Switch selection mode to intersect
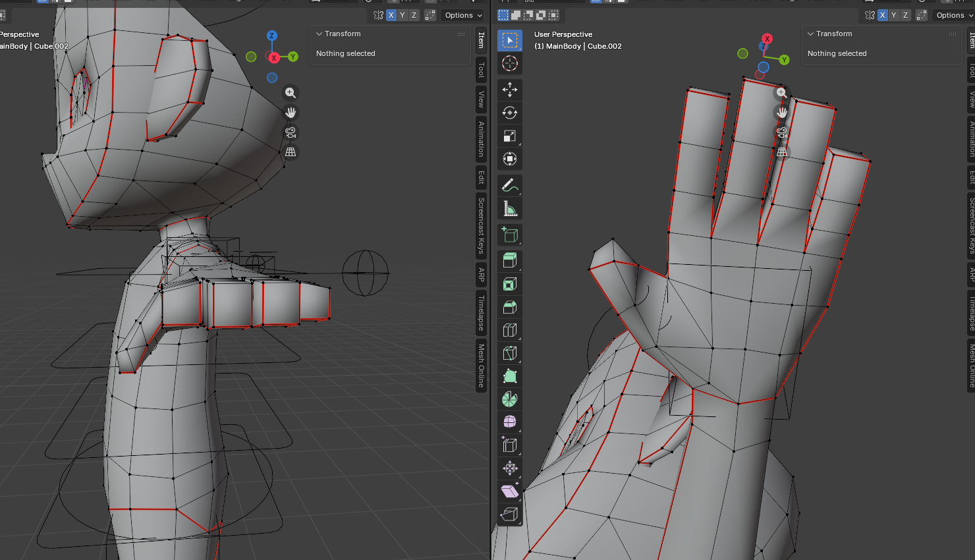 pos(553,15)
